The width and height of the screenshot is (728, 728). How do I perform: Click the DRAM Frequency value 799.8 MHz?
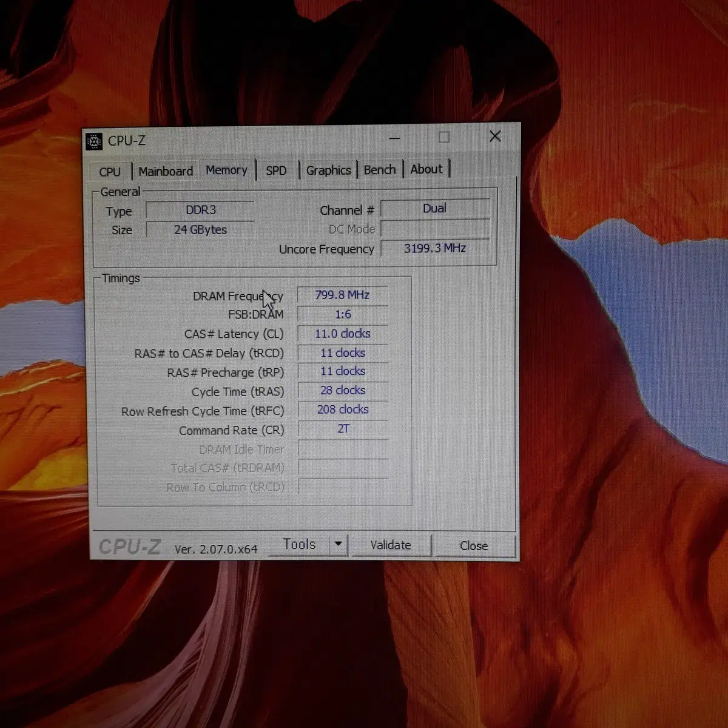342,295
